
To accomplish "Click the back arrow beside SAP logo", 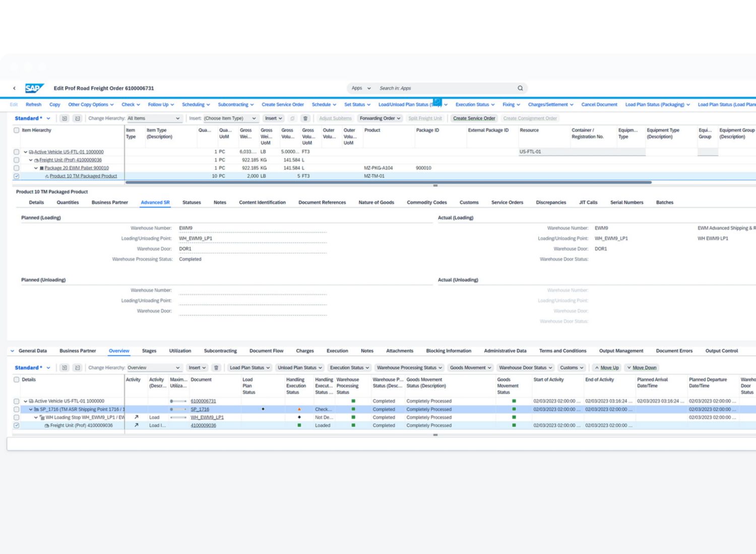I will tap(14, 88).
